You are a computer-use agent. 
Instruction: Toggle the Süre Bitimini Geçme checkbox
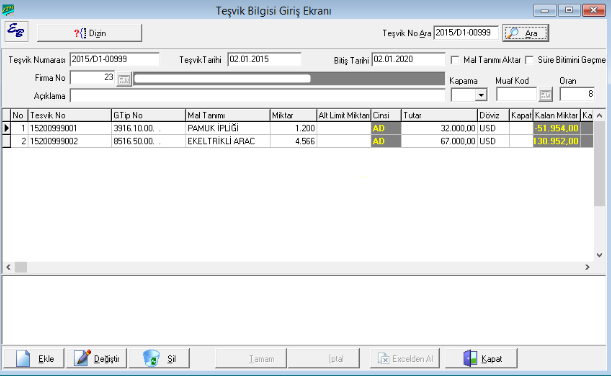click(529, 60)
